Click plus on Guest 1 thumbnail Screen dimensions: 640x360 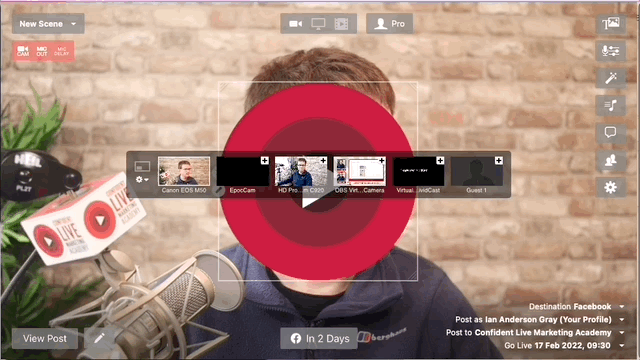click(499, 160)
